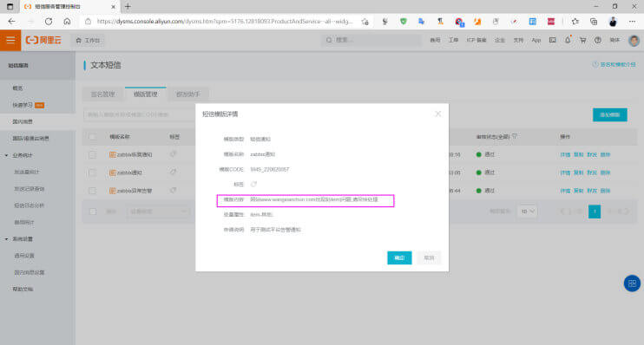Open 发送记录查询 in the sidebar
The width and height of the screenshot is (644, 345).
click(x=30, y=189)
